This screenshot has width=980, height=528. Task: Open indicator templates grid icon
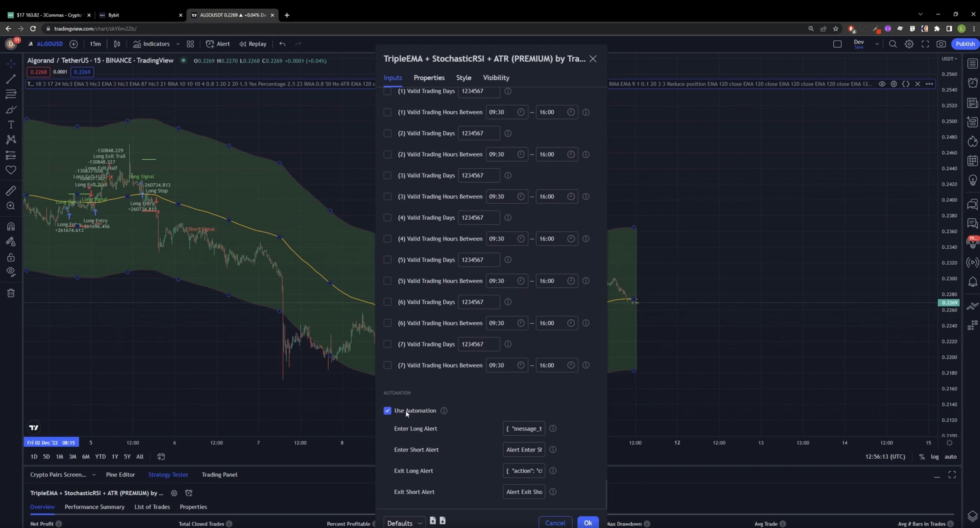[x=190, y=44]
